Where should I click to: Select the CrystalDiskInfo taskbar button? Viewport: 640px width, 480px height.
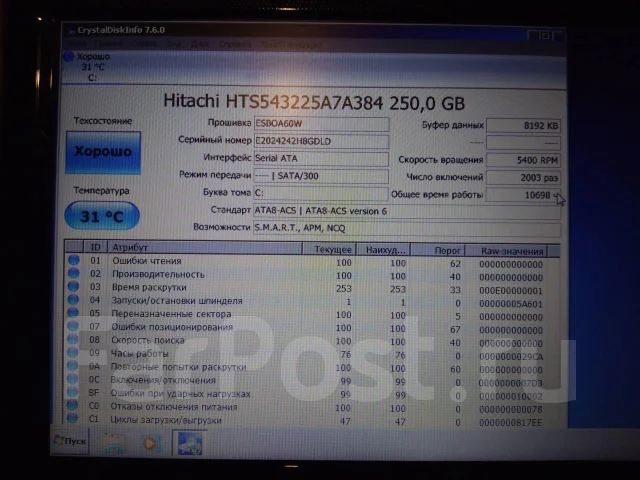click(189, 442)
